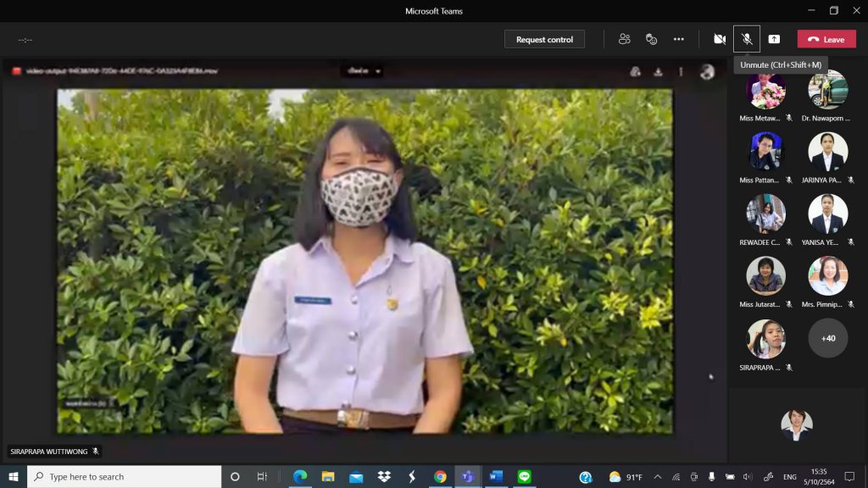Open Dropbox from the taskbar

pos(384,476)
